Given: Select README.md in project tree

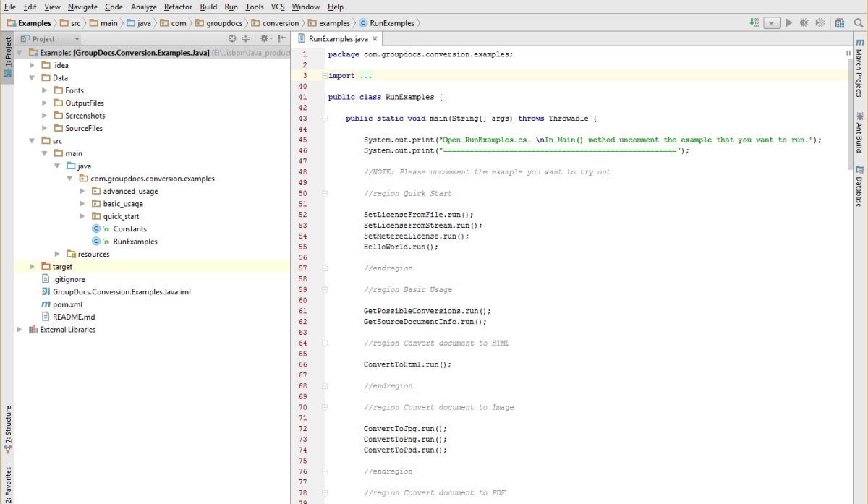Looking at the screenshot, I should 74,317.
